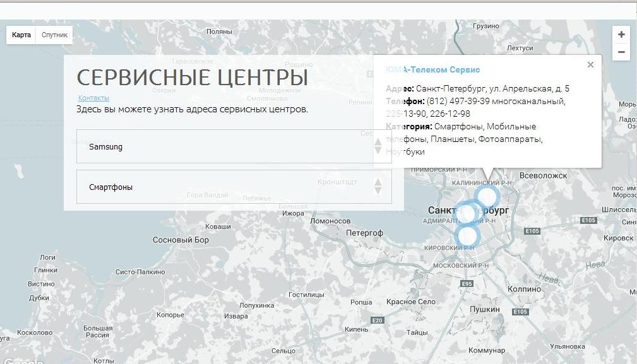This screenshot has height=364, width=637.
Task: Click the E95 road shield icon
Action: (x=467, y=284)
